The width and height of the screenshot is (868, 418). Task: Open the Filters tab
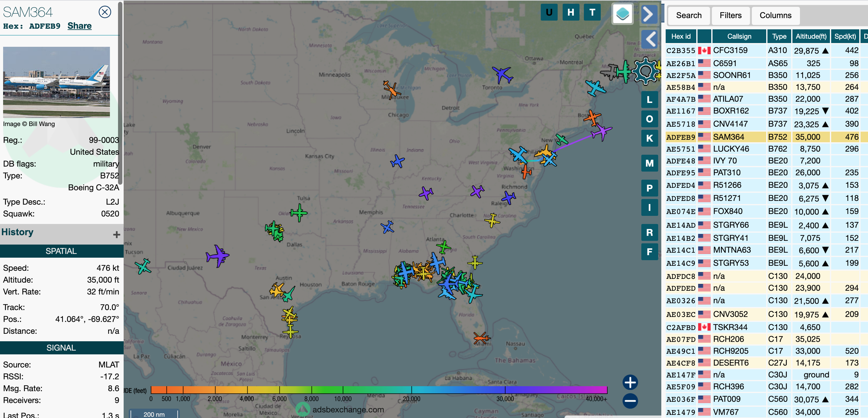pos(731,16)
